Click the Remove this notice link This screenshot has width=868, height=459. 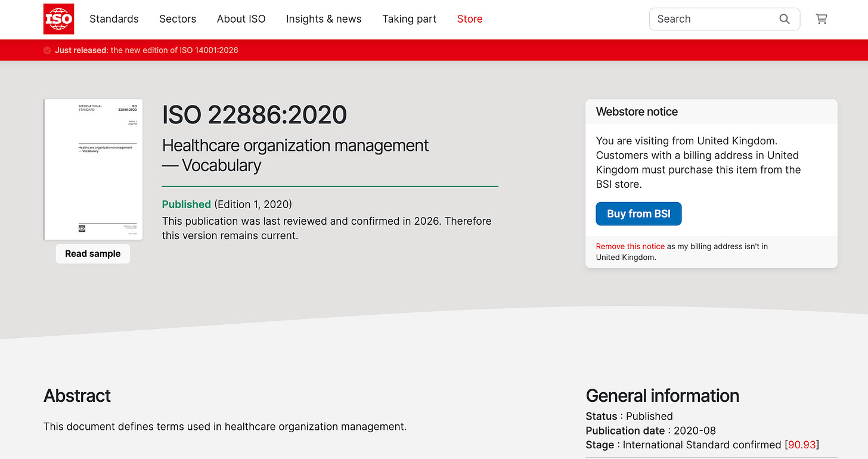click(630, 246)
